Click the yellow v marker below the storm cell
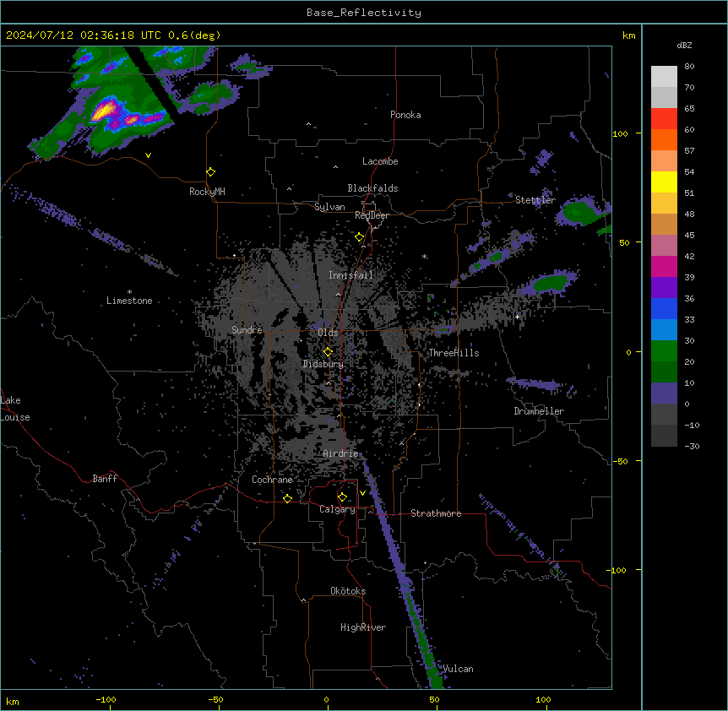728x711 pixels. point(148,155)
